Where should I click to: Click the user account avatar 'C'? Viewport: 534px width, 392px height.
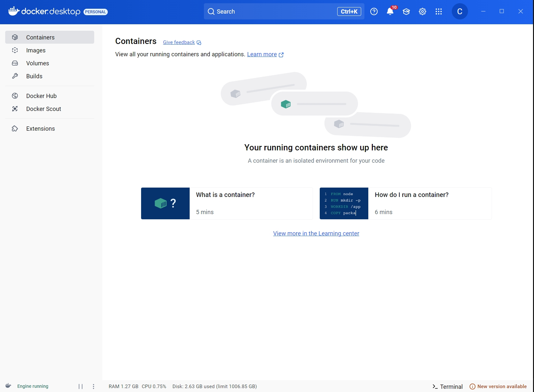pyautogui.click(x=460, y=12)
